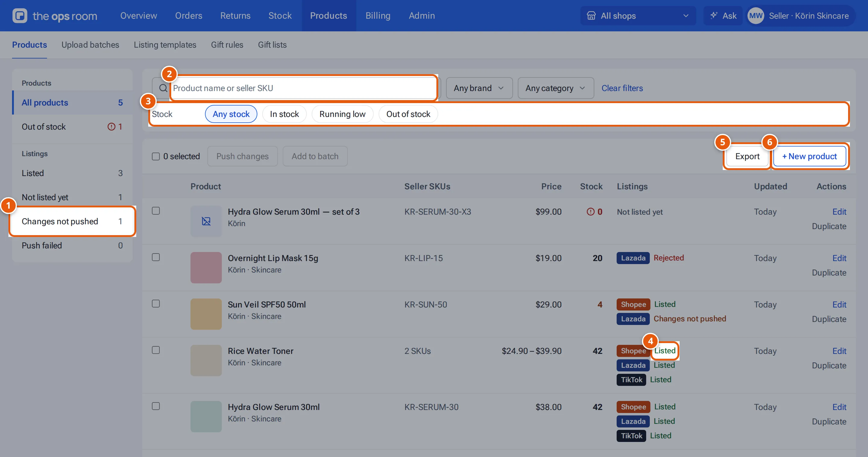This screenshot has width=868, height=457.
Task: Click the Shopee badge on Sun Veil row
Action: pyautogui.click(x=633, y=304)
